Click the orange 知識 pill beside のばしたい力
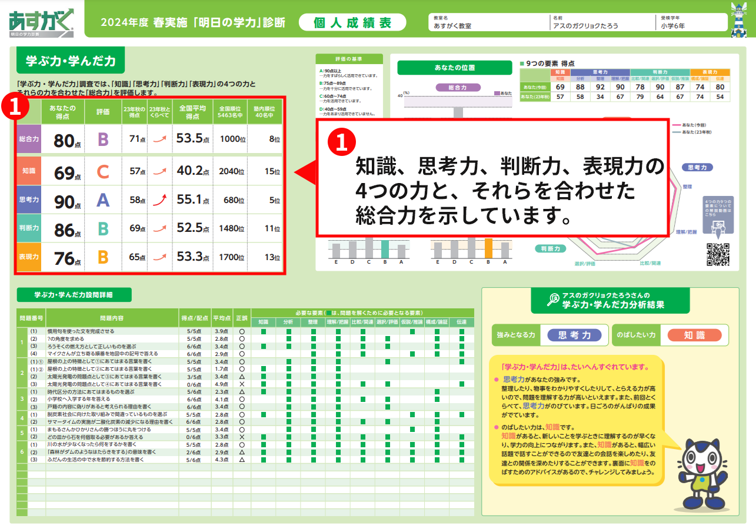The height and width of the screenshot is (532, 756). [x=694, y=335]
